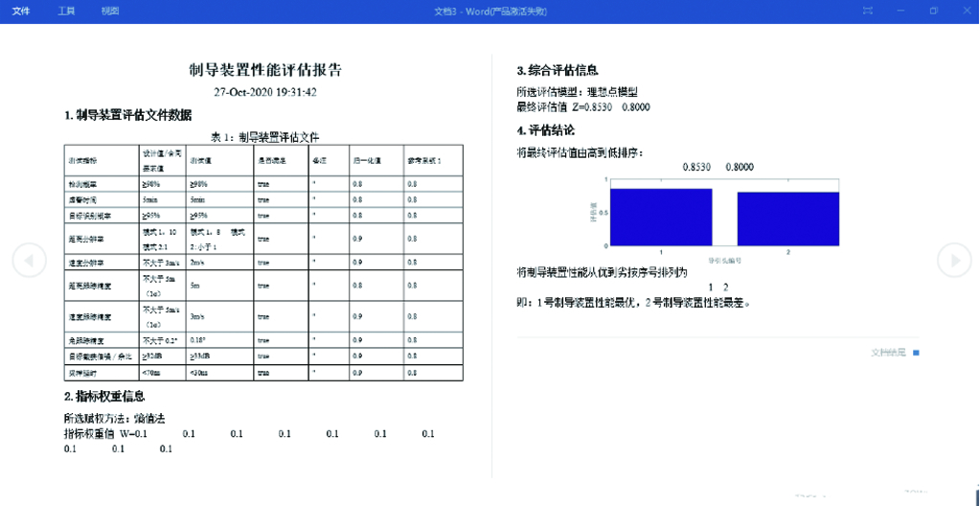This screenshot has height=506, width=980.
Task: Open the 工具 menu
Action: [66, 11]
